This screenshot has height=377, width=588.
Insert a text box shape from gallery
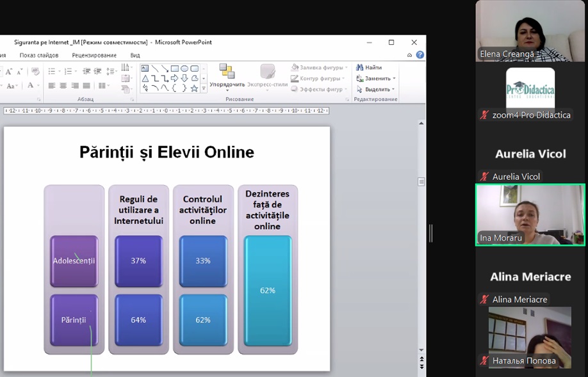[145, 68]
